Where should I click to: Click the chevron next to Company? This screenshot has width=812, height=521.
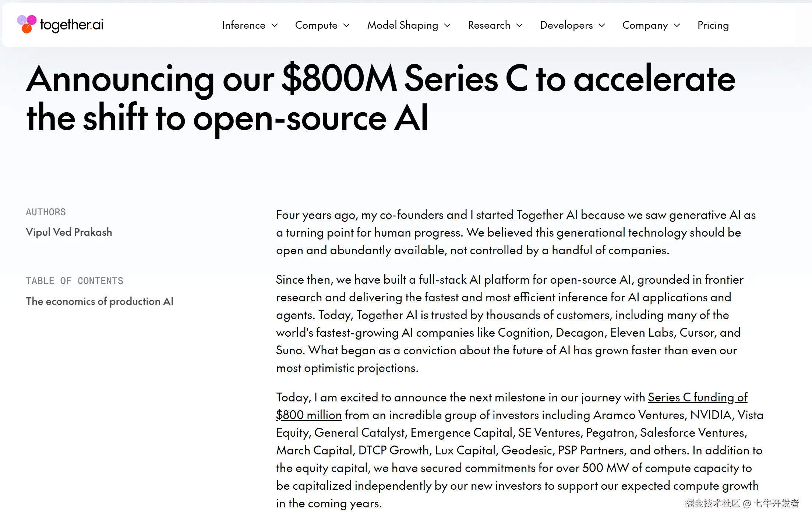pyautogui.click(x=677, y=25)
